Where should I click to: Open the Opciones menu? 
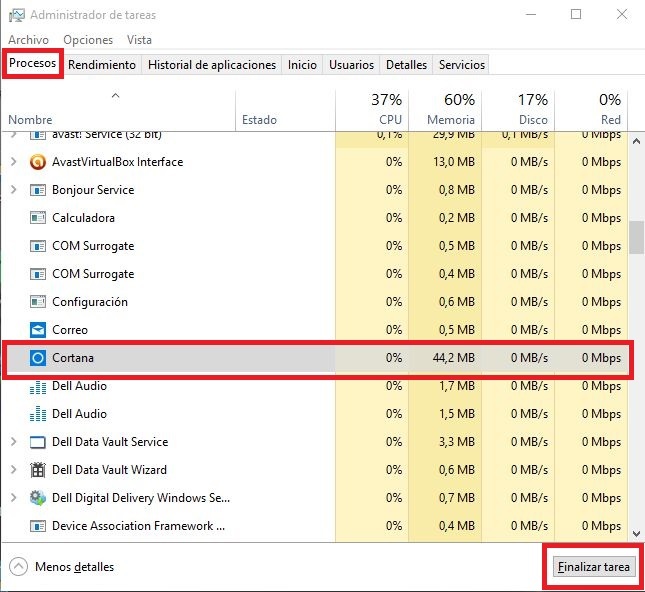(x=88, y=40)
